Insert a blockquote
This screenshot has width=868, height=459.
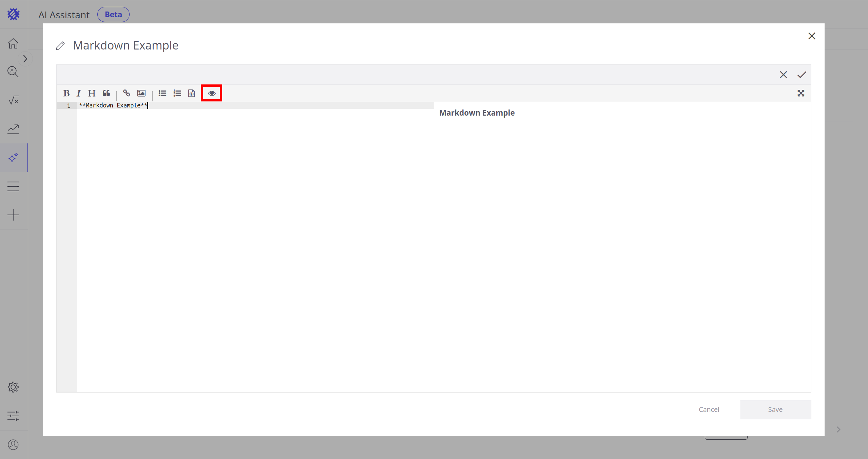point(107,93)
